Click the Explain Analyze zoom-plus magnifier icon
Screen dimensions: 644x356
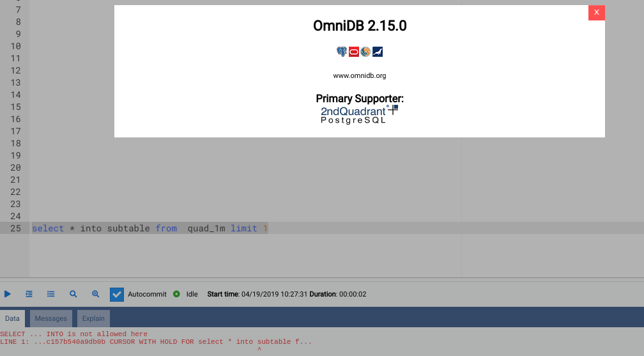[x=95, y=294]
